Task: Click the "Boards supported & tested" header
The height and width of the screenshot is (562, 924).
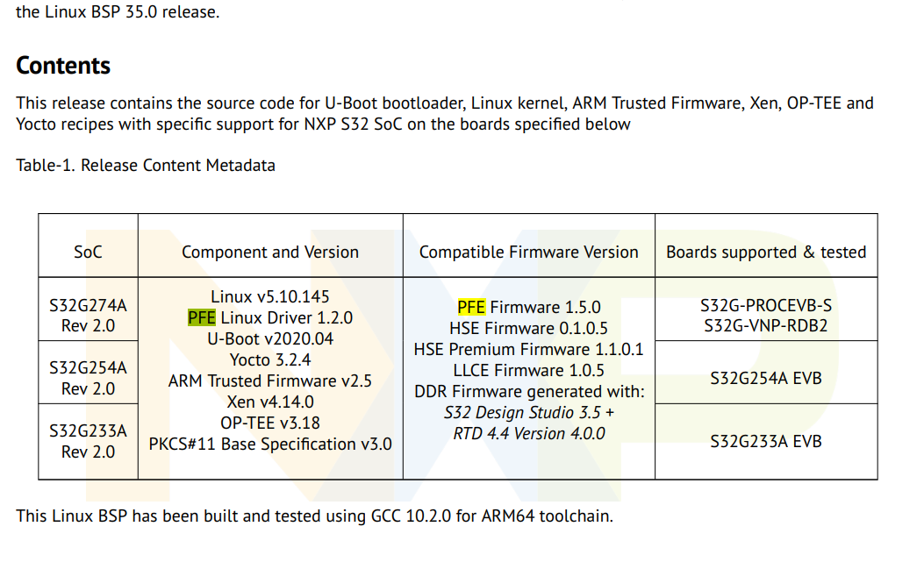Action: tap(766, 252)
